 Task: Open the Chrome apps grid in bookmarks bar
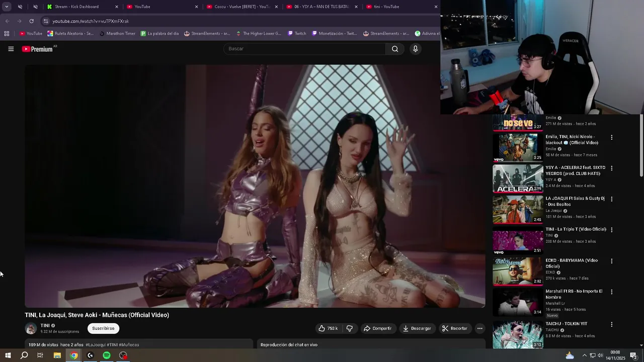coord(7,34)
